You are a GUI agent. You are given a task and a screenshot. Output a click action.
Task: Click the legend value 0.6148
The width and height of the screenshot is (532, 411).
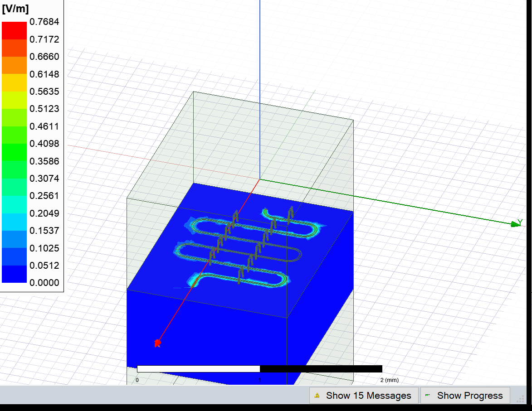coord(44,74)
